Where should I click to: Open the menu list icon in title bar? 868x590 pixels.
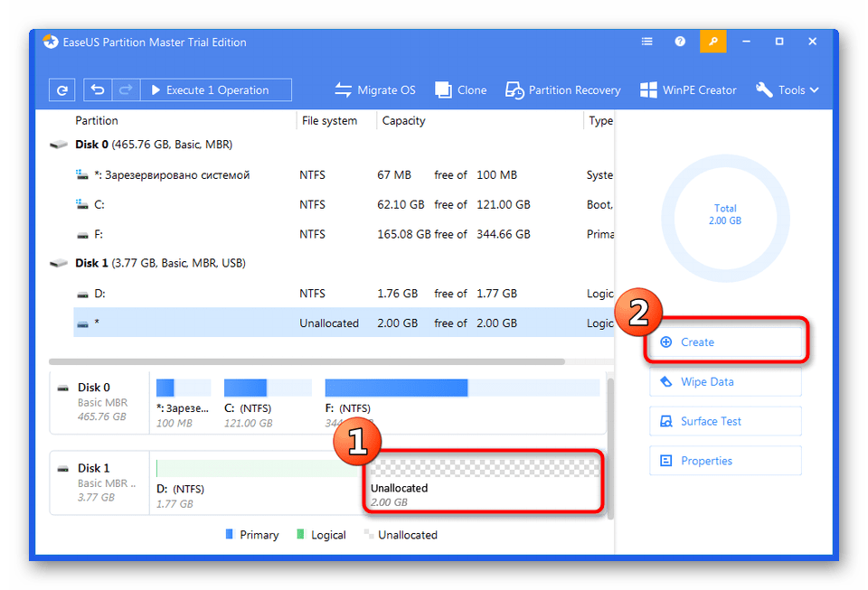click(647, 42)
